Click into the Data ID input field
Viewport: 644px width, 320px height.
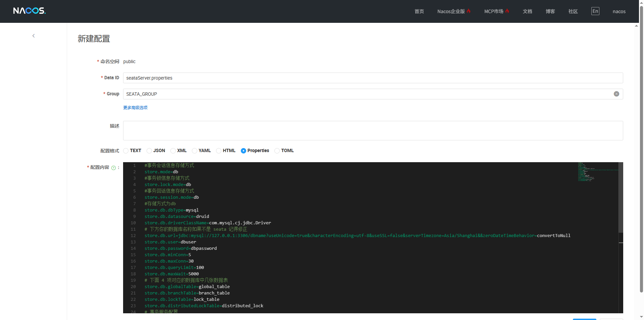[x=372, y=78]
